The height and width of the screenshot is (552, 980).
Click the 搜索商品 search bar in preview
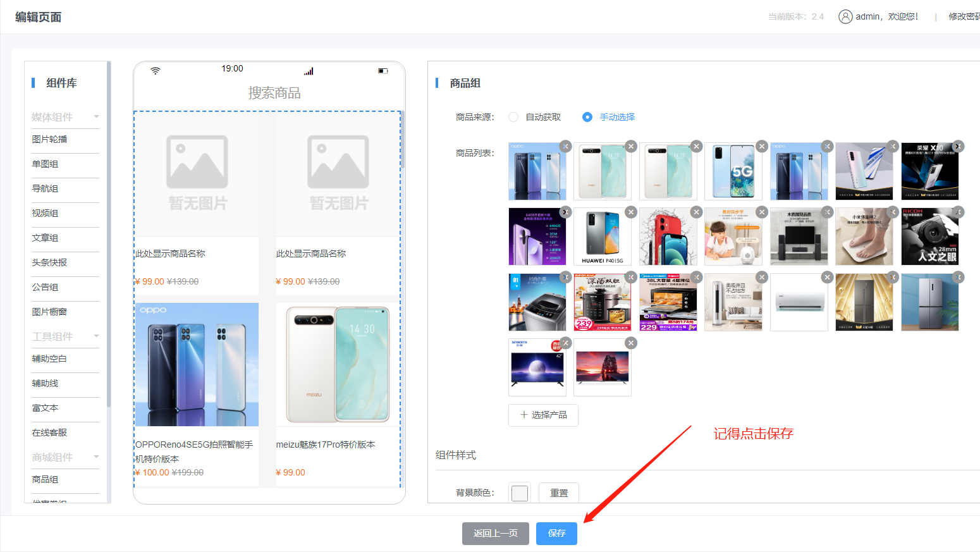coord(274,93)
